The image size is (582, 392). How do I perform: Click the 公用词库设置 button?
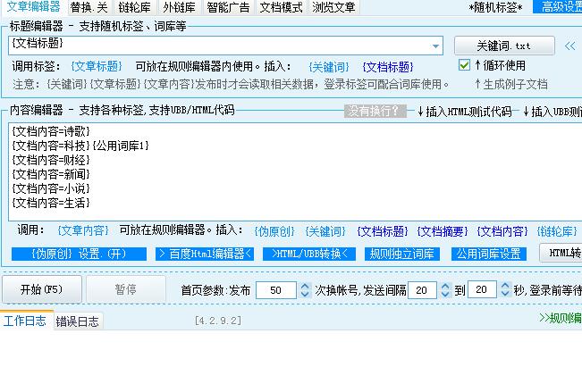pos(488,254)
